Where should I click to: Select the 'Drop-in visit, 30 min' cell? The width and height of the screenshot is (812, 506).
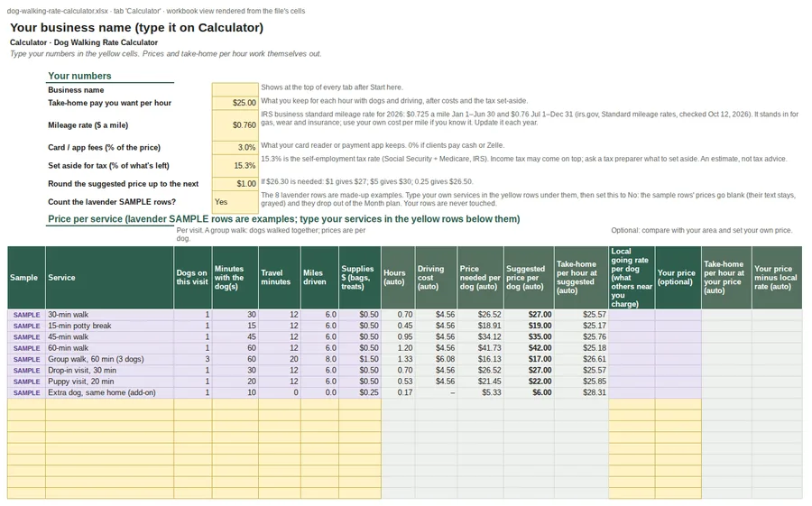(x=109, y=371)
